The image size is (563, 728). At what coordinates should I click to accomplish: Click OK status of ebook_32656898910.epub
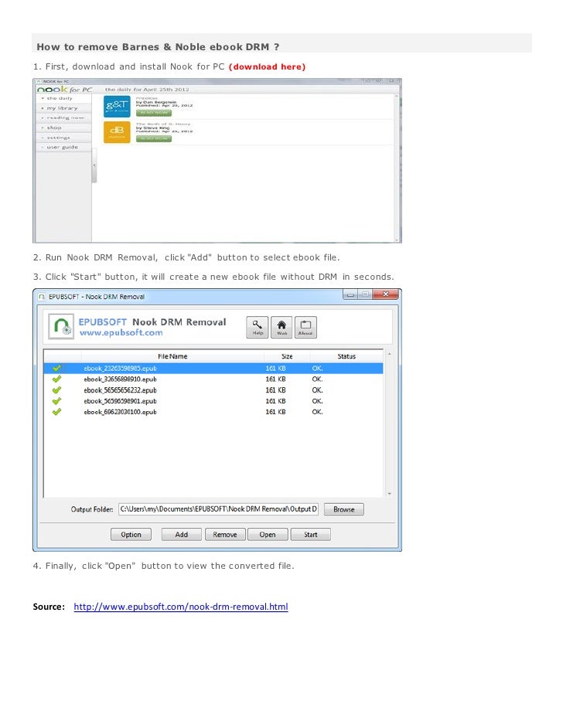(x=317, y=379)
